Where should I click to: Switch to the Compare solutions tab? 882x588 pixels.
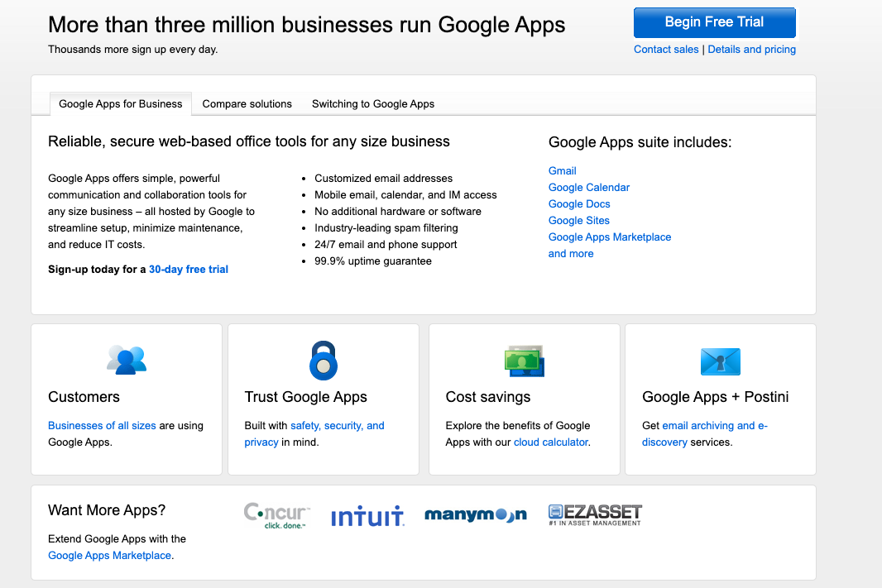(x=247, y=104)
